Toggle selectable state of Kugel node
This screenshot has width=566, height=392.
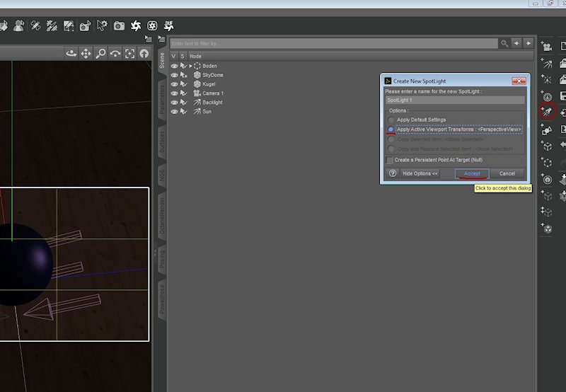(184, 84)
